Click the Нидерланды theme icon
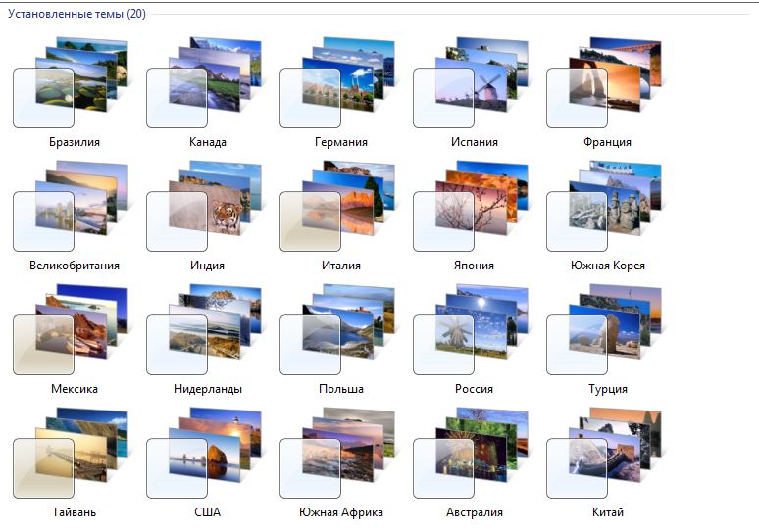Viewport: 759px width, 532px height. (204, 329)
